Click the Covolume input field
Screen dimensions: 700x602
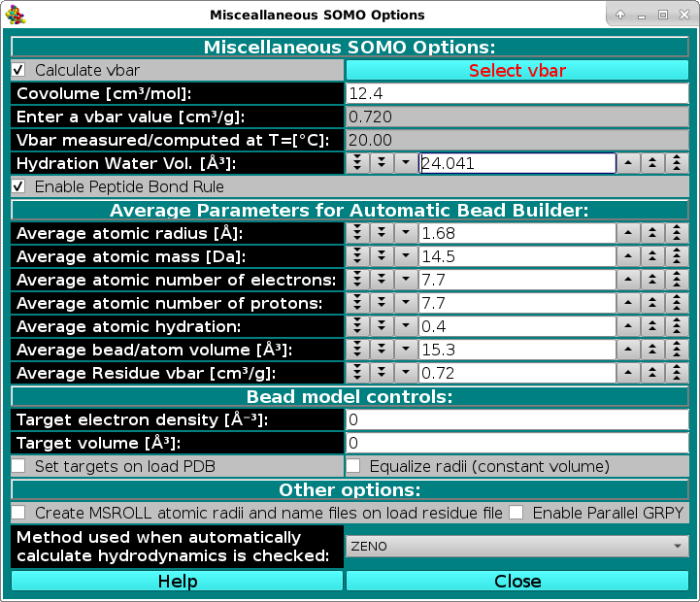pos(517,93)
